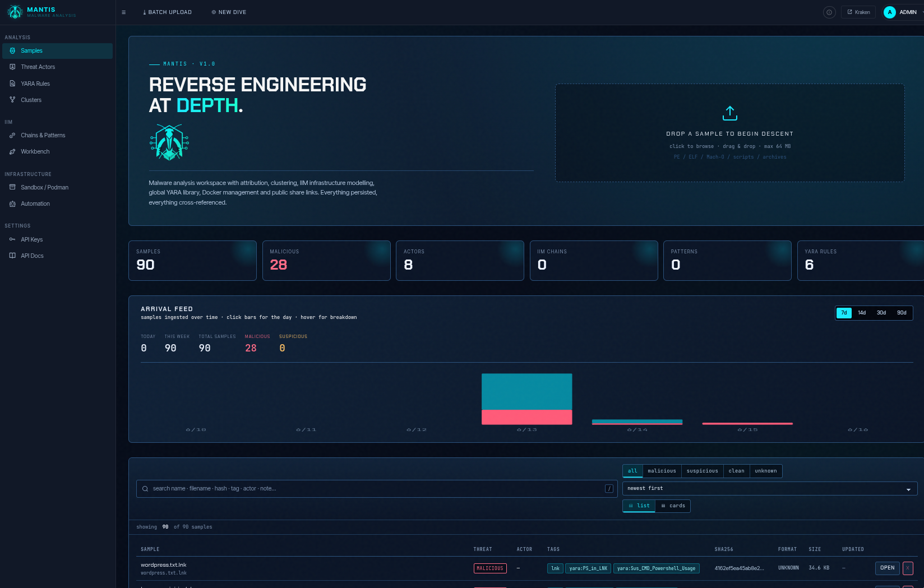Image resolution: width=924 pixels, height=588 pixels.
Task: Open Clusters in the sidebar
Action: [57, 100]
